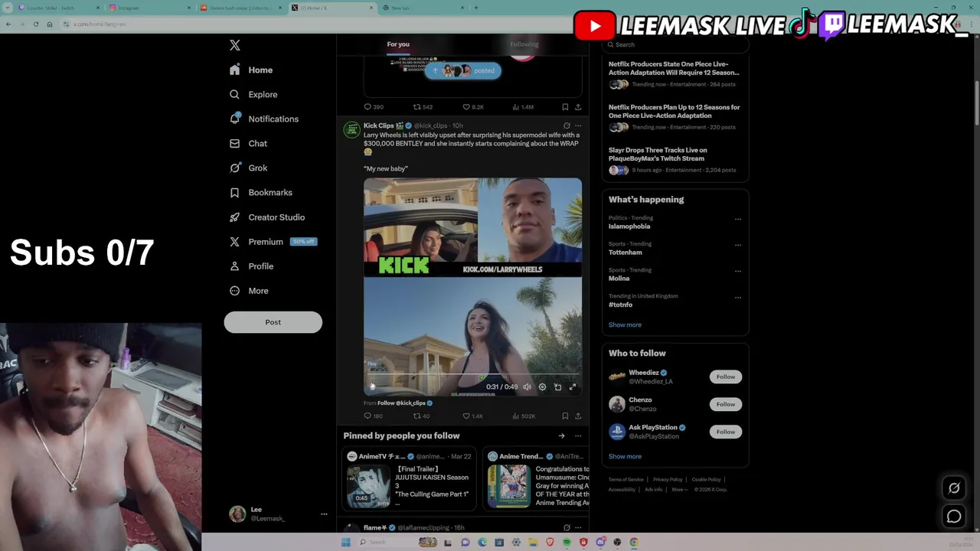
Task: Open the Explore page
Action: 254,94
